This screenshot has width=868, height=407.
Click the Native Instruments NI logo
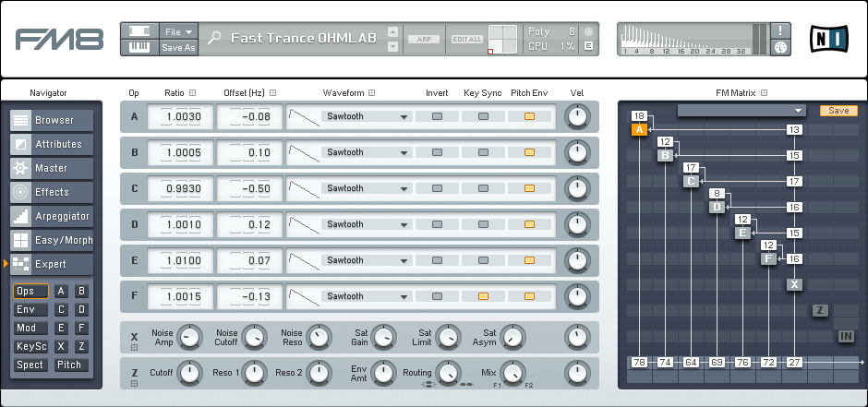pos(828,39)
